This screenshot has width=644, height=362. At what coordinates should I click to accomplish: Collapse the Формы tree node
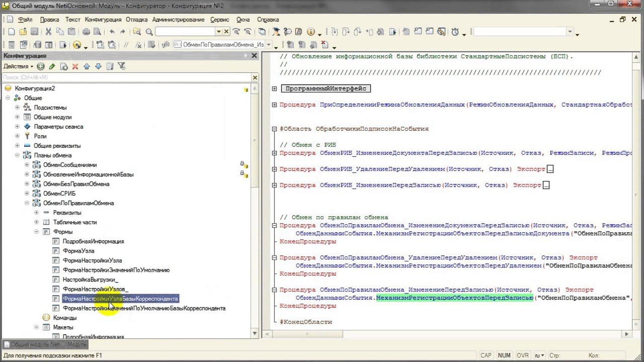click(37, 232)
